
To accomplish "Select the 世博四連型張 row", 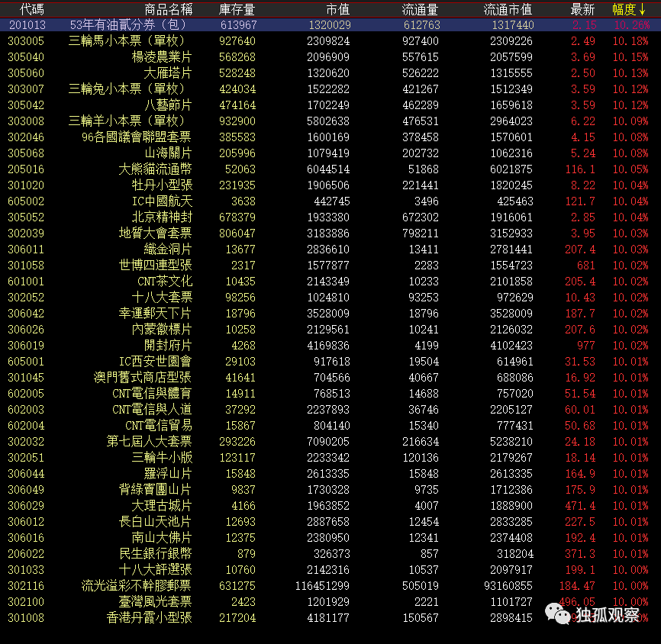I will (x=330, y=265).
